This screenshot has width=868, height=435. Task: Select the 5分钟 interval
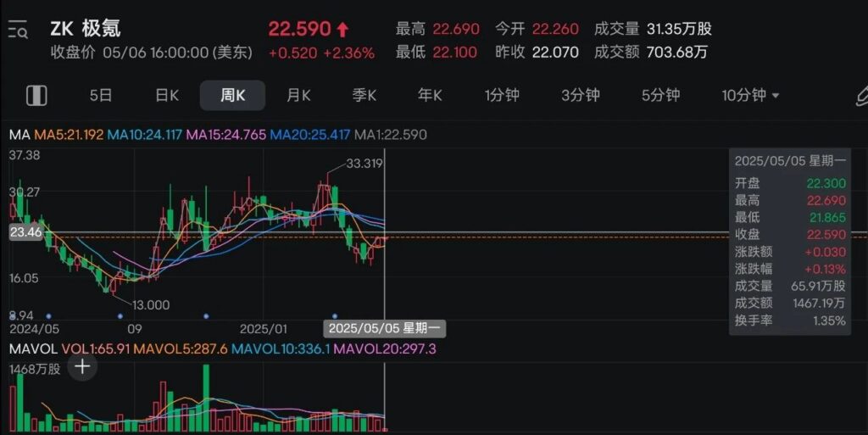pyautogui.click(x=660, y=95)
